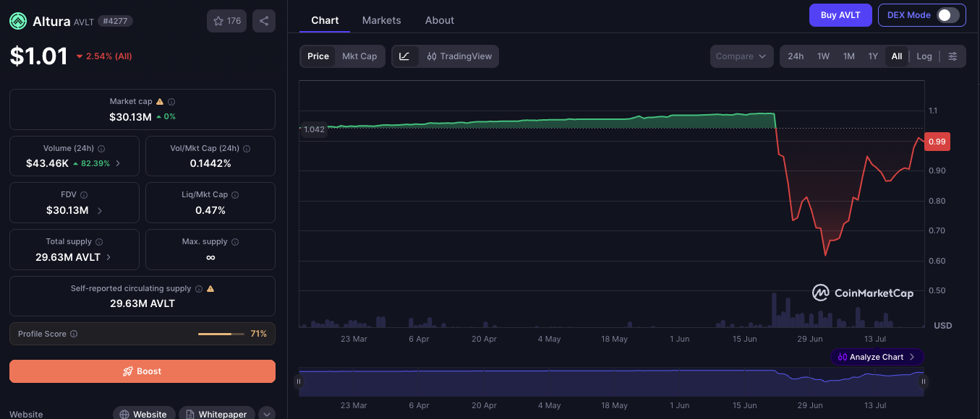This screenshot has width=980, height=419.
Task: Click the FDV info icon
Action: 84,195
